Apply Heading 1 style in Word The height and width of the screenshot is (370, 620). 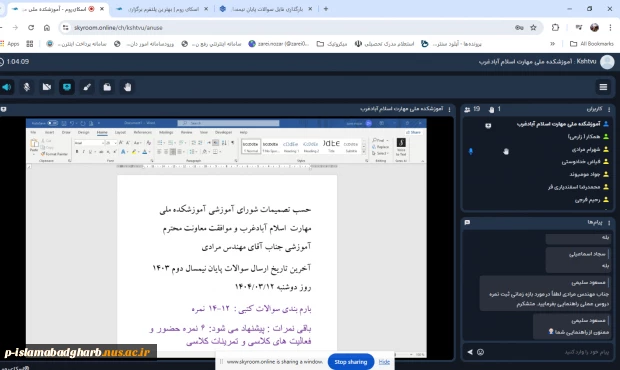coord(291,146)
